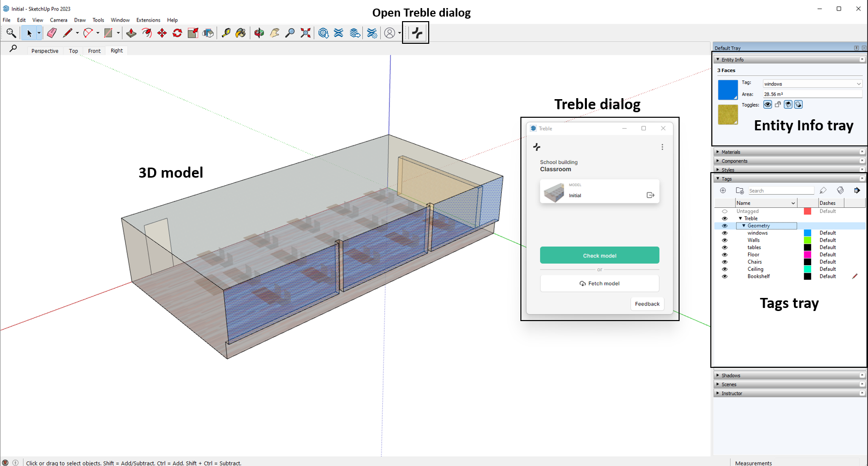The height and width of the screenshot is (466, 868).
Task: Select the Offset tool
Action: tap(147, 33)
